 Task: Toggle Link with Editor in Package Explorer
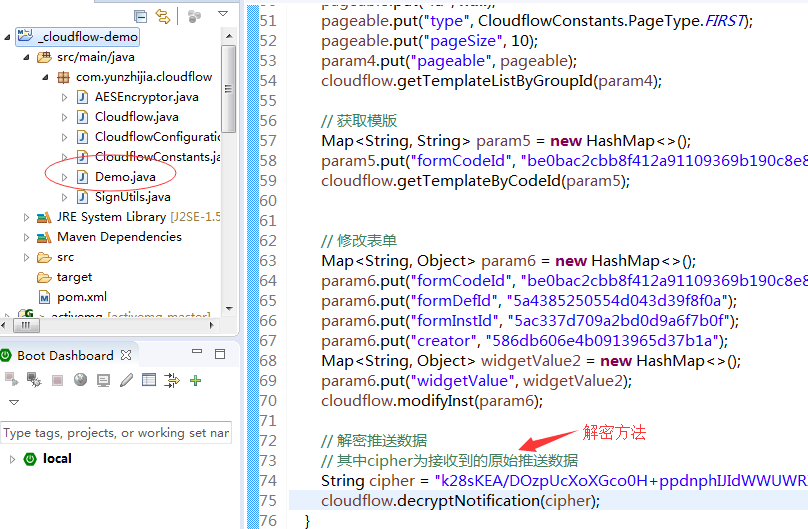162,15
